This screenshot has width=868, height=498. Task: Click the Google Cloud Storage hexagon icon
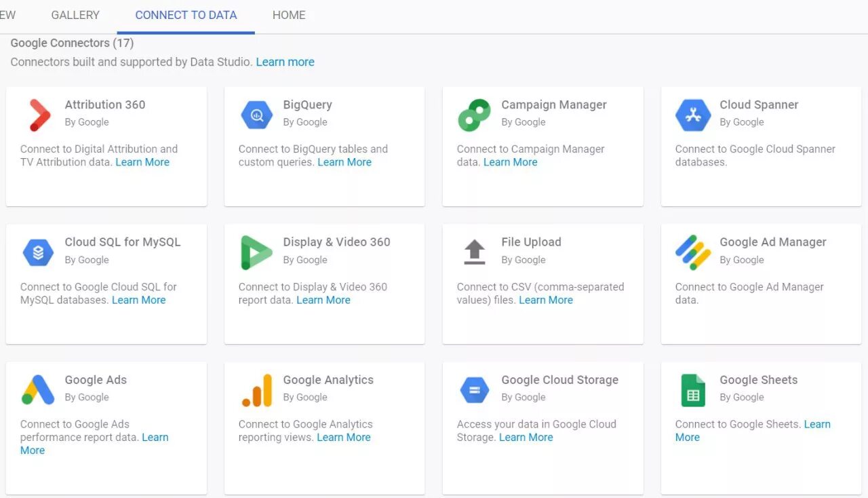pyautogui.click(x=475, y=390)
